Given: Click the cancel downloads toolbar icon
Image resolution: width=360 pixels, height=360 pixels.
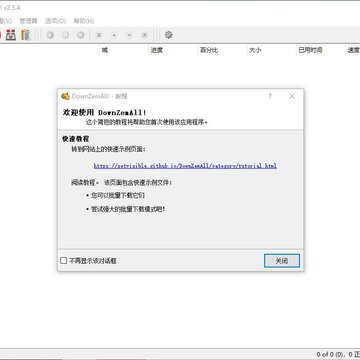Looking at the screenshot, I should (81, 35).
